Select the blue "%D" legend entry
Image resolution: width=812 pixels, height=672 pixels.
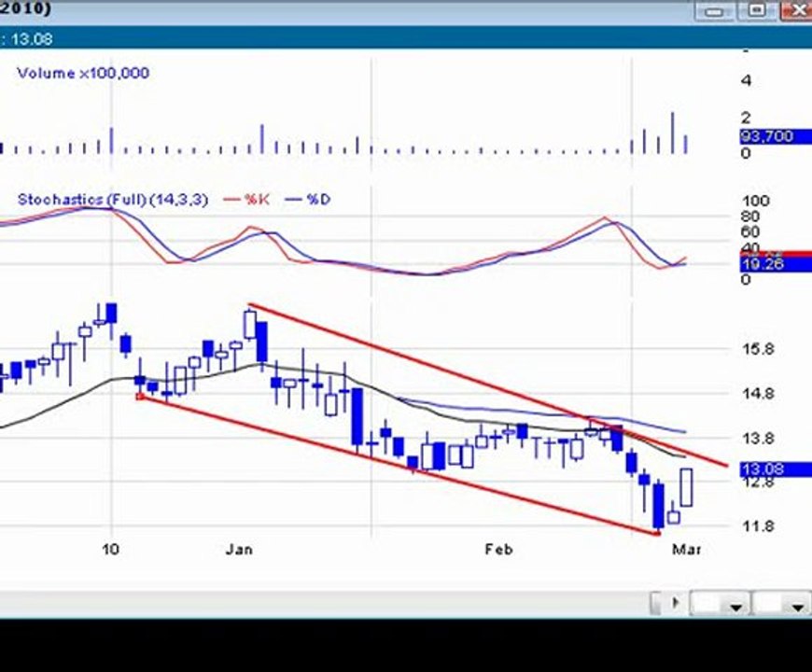308,200
